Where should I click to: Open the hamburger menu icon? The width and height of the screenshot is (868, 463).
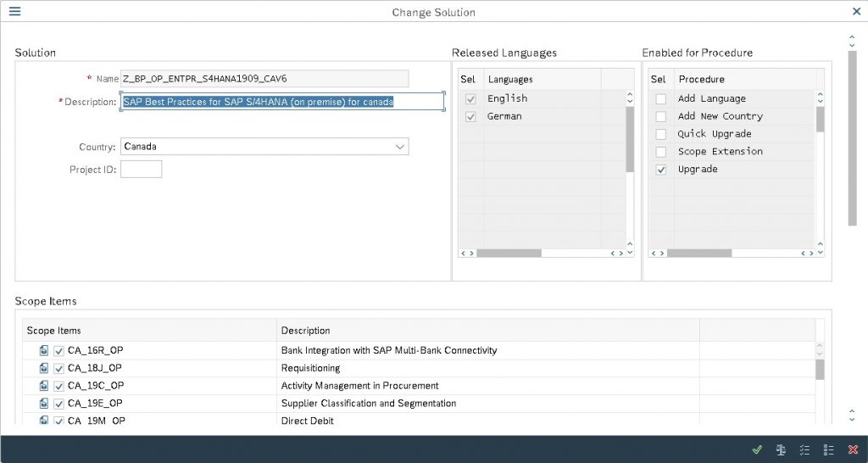pos(15,11)
